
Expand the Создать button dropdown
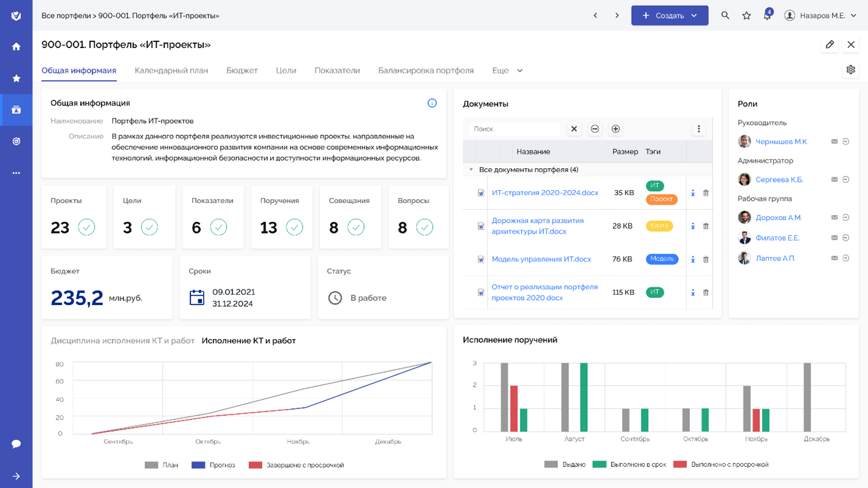[x=694, y=16]
